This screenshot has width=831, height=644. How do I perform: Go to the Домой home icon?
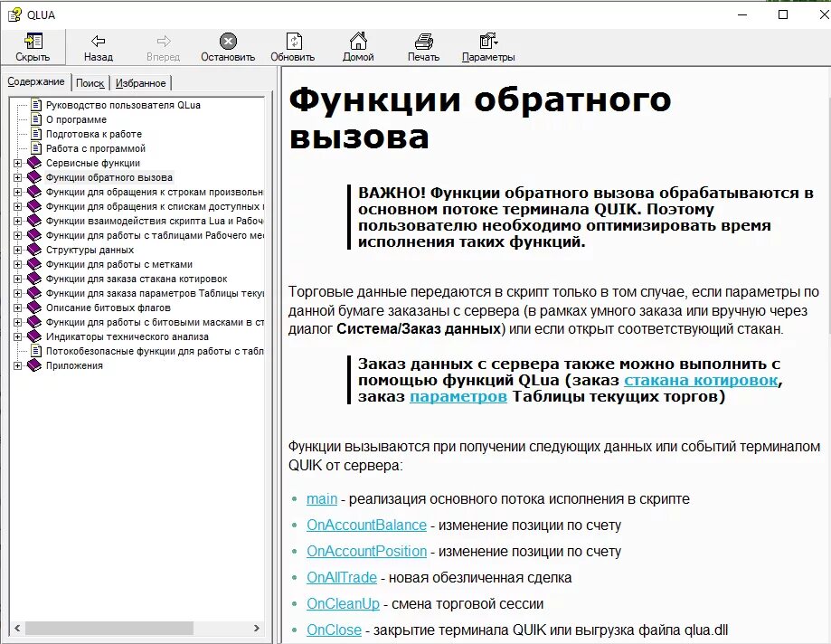(x=358, y=41)
